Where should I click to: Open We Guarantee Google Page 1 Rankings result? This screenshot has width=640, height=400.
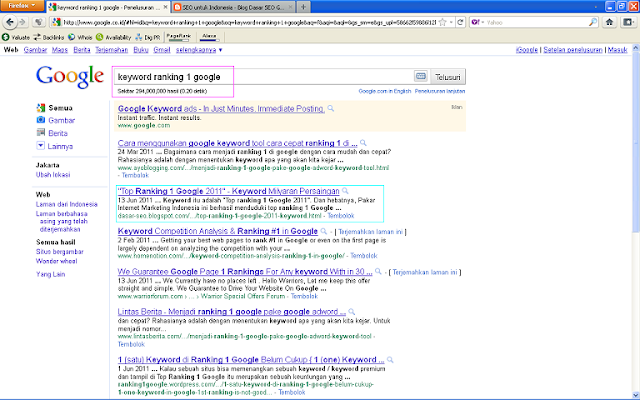pyautogui.click(x=245, y=271)
